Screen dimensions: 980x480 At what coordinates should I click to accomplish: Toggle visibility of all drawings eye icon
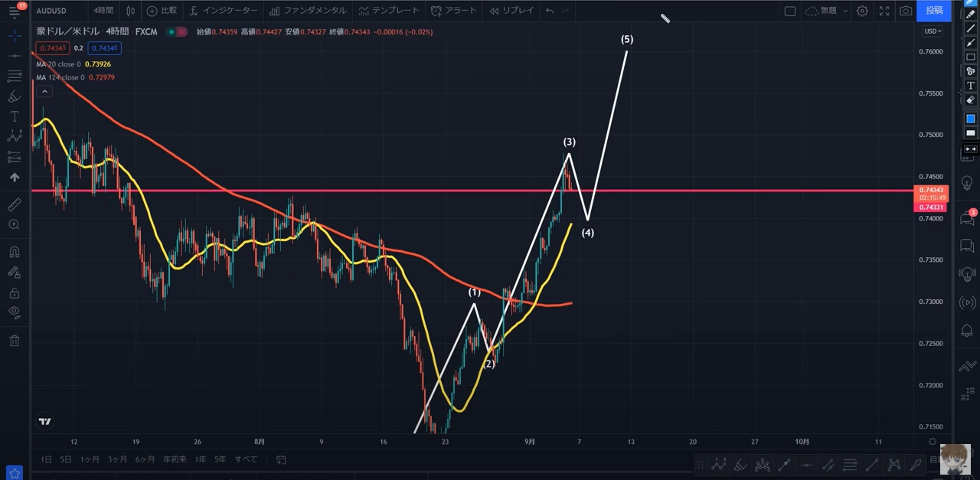(x=14, y=312)
